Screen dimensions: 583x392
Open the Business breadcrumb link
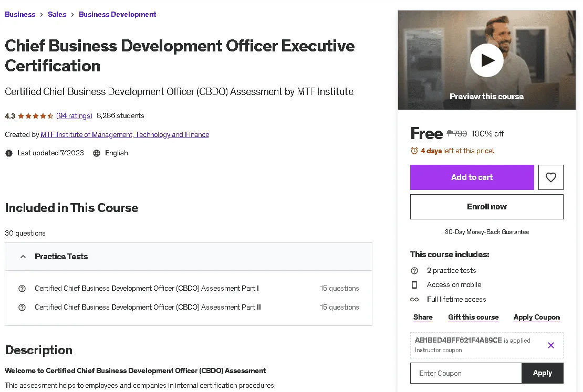[x=20, y=14]
